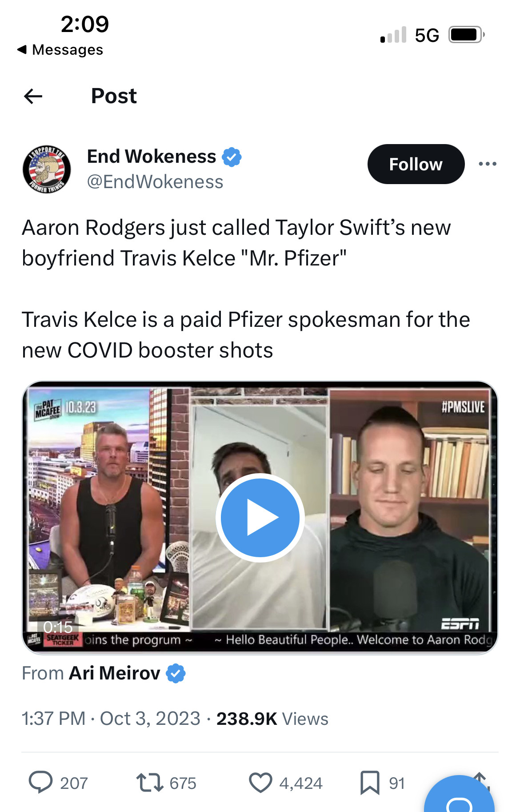
Task: Tap the 1:37 PM Oct 3, 2023 timestamp
Action: [111, 719]
